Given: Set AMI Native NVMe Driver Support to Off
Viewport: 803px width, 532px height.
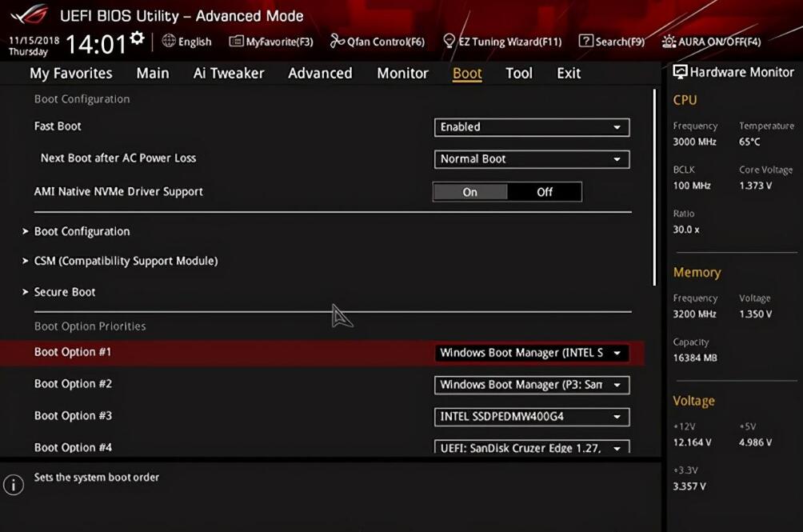Looking at the screenshot, I should click(545, 191).
